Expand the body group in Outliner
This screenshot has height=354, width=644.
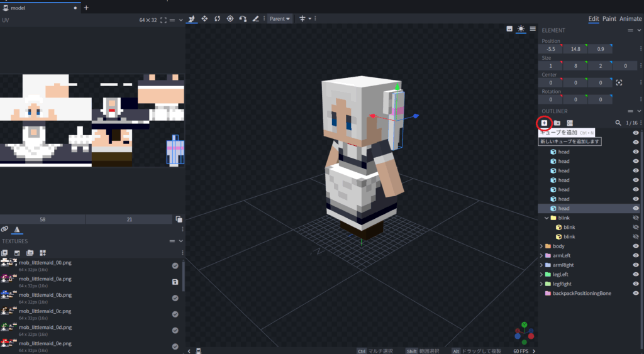541,246
